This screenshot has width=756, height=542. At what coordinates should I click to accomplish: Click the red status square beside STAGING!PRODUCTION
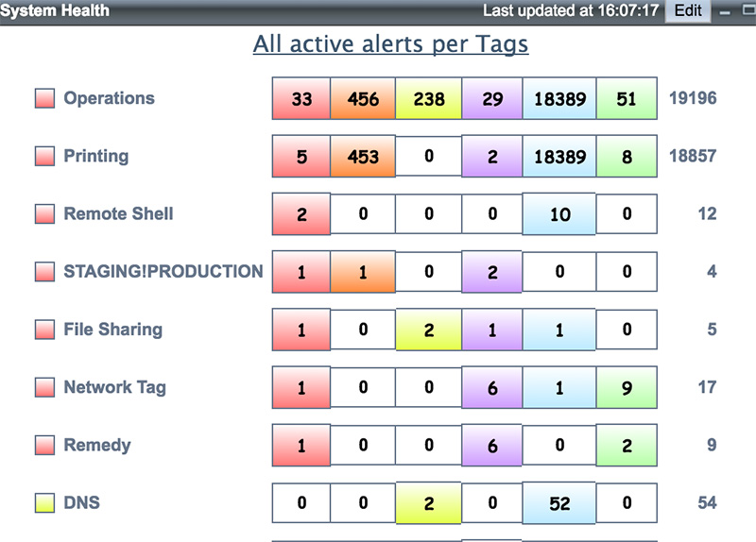pos(44,272)
